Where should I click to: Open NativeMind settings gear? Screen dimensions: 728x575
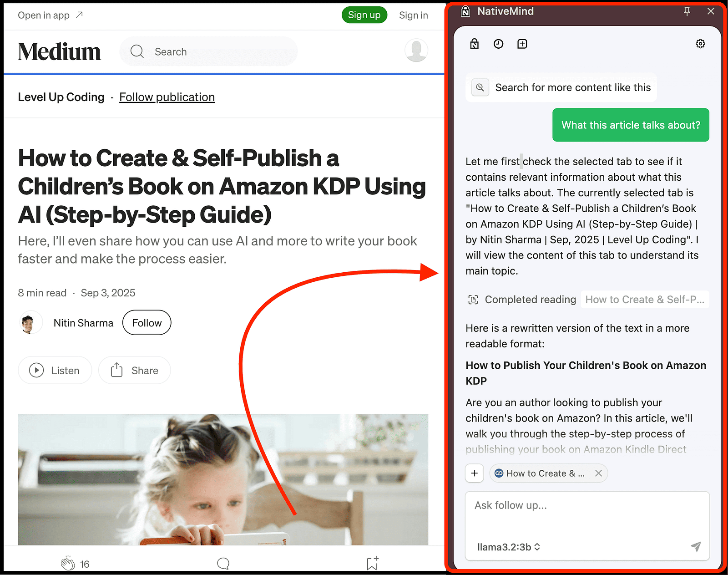pos(700,44)
